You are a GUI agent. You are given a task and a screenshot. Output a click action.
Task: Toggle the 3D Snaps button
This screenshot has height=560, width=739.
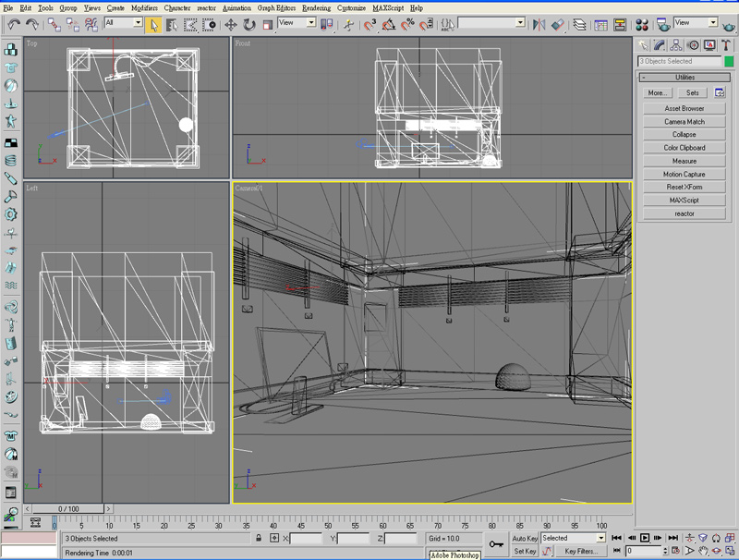pos(370,25)
